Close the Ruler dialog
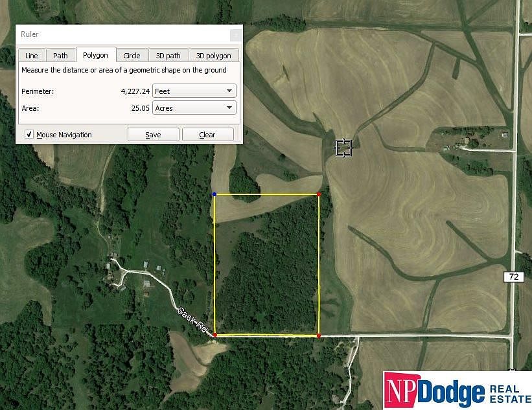532x410 pixels. (x=236, y=34)
